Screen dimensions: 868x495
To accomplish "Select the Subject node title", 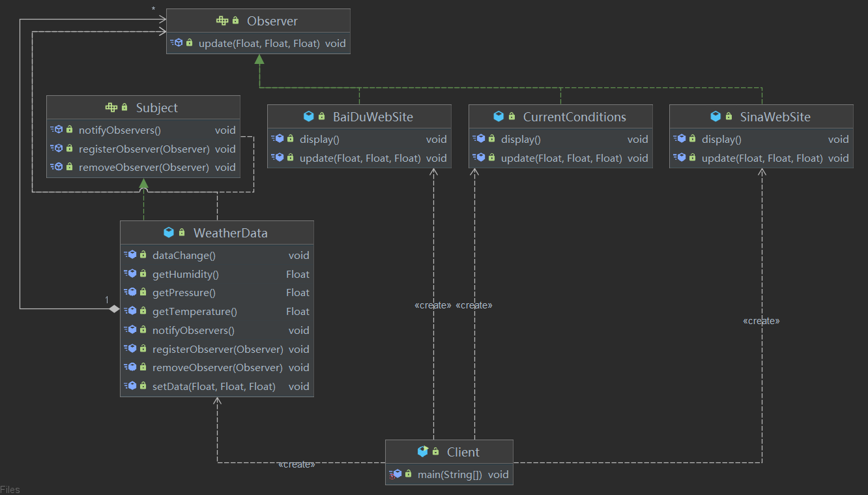I will tap(157, 108).
